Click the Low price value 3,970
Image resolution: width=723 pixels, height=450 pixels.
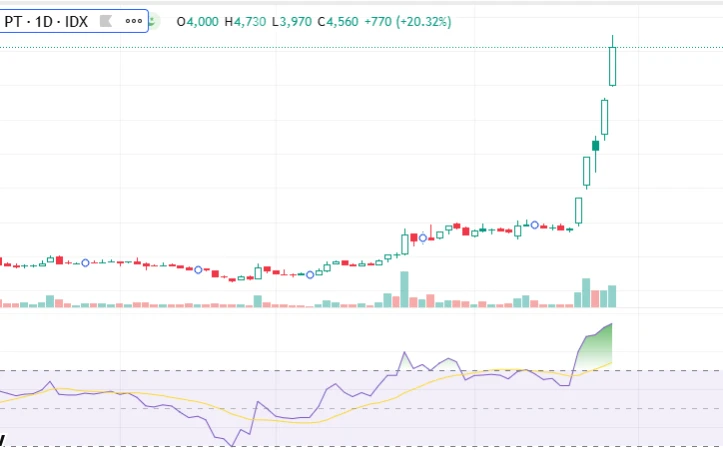click(296, 21)
